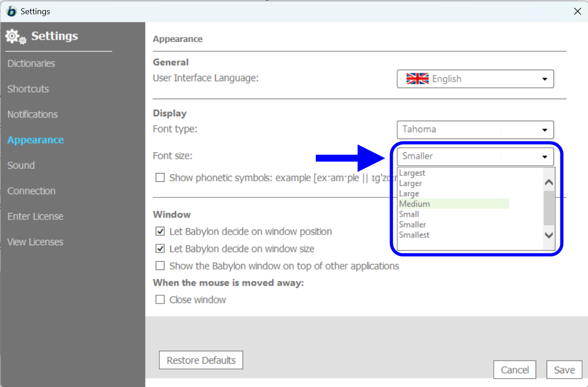This screenshot has height=387, width=588.
Task: Check the Close window option
Action: (x=160, y=300)
